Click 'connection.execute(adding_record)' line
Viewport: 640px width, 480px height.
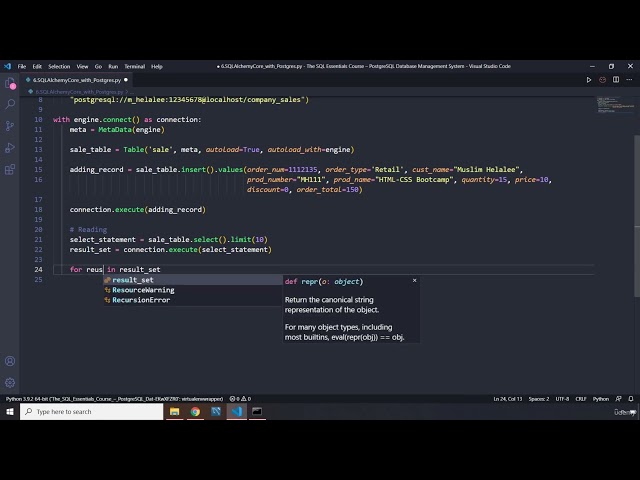tap(138, 209)
